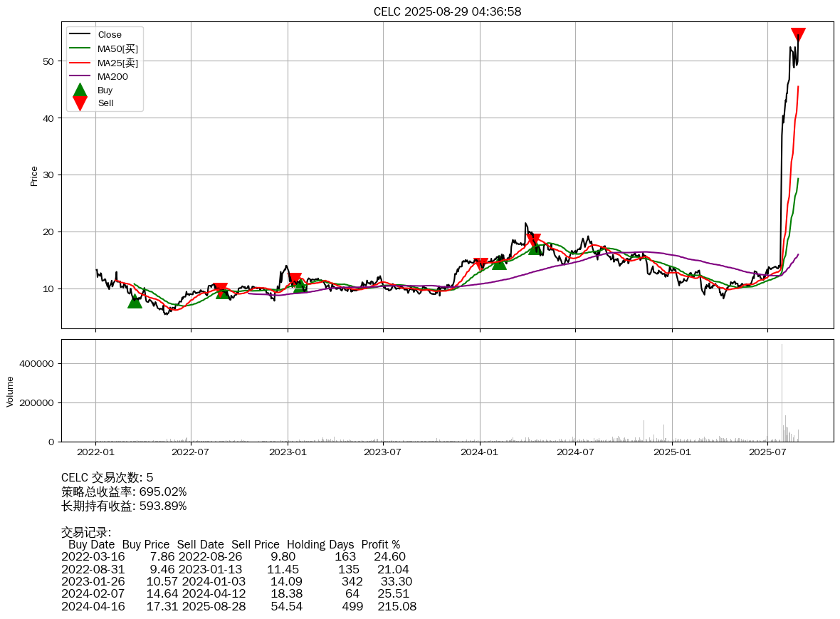Click the red Sell triangle in the legend
The height and width of the screenshot is (619, 840).
80,103
